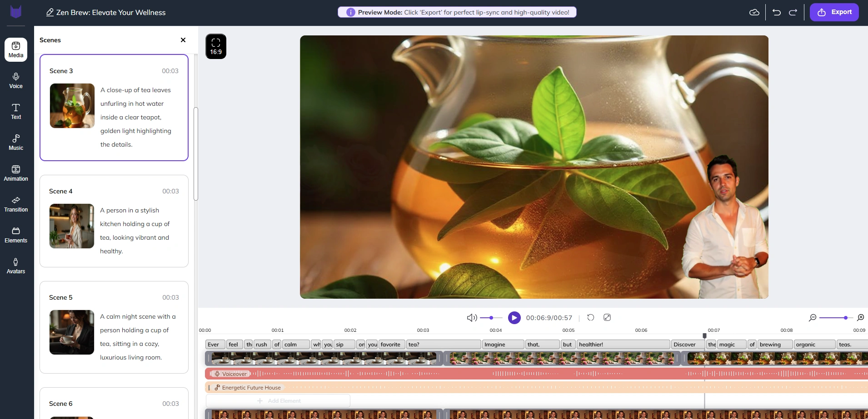Open the Media panel

point(16,49)
